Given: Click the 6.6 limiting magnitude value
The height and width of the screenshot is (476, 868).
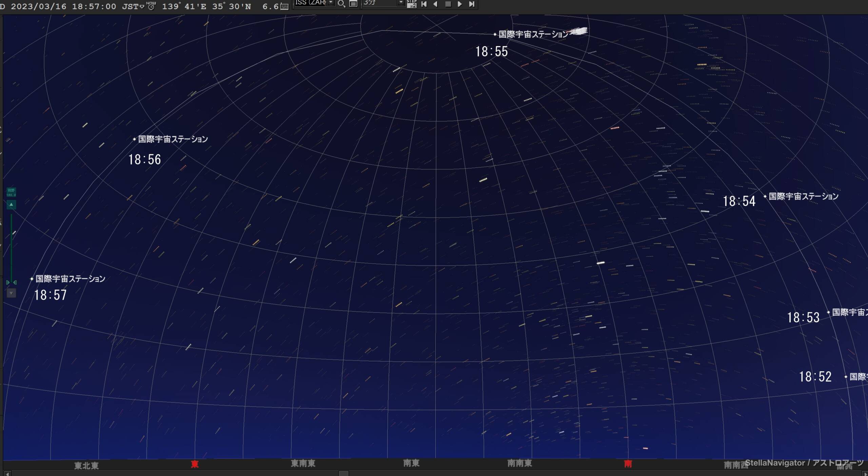Looking at the screenshot, I should 270,7.
